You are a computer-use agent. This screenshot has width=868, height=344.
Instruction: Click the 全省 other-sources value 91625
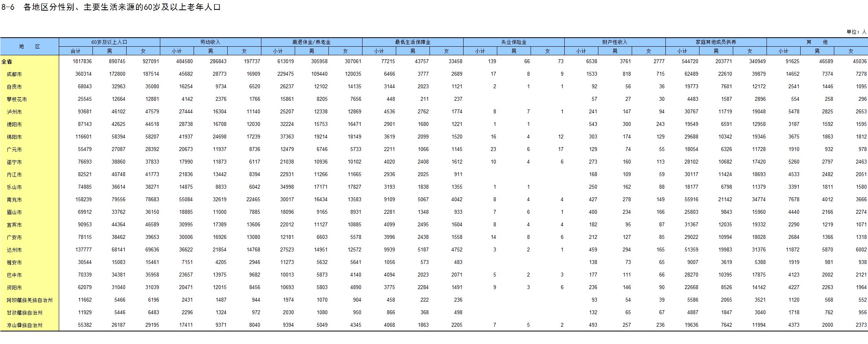792,62
